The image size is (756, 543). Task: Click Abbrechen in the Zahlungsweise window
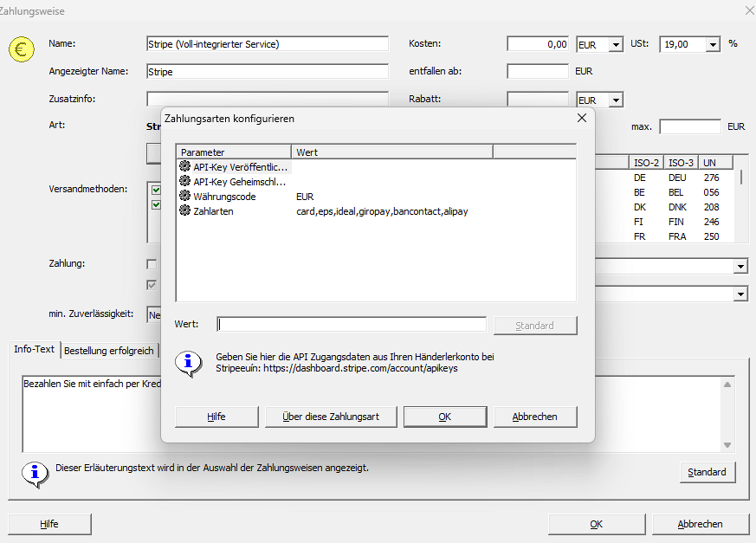(x=701, y=524)
